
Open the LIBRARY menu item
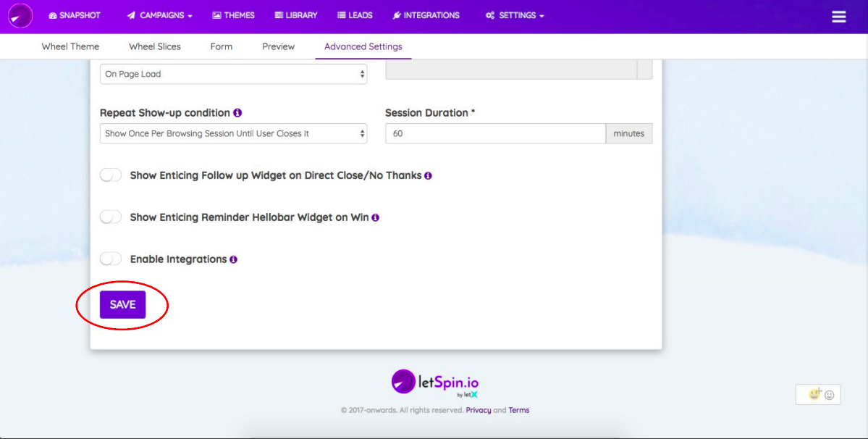pyautogui.click(x=296, y=15)
